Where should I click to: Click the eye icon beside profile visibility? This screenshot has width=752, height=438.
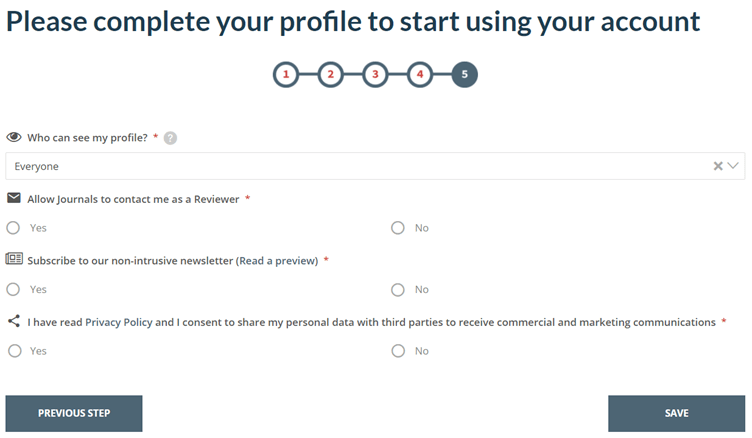click(14, 138)
